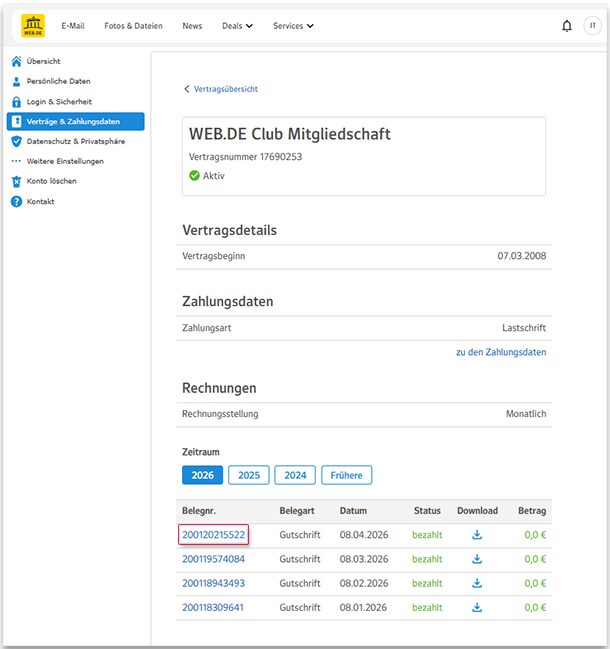Click the Download column header
610x649 pixels.
tap(477, 511)
